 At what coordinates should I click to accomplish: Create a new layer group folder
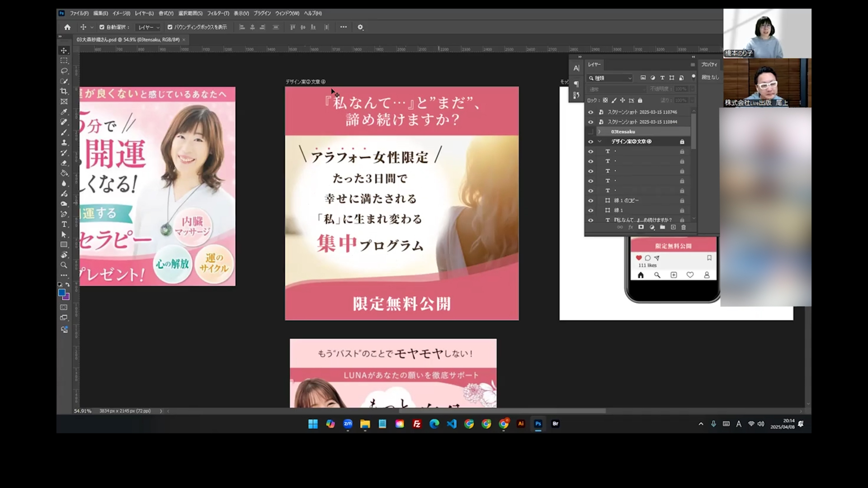click(662, 227)
